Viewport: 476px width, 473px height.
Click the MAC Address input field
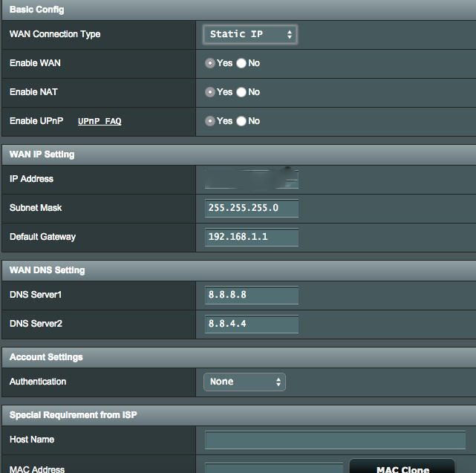[x=273, y=469]
